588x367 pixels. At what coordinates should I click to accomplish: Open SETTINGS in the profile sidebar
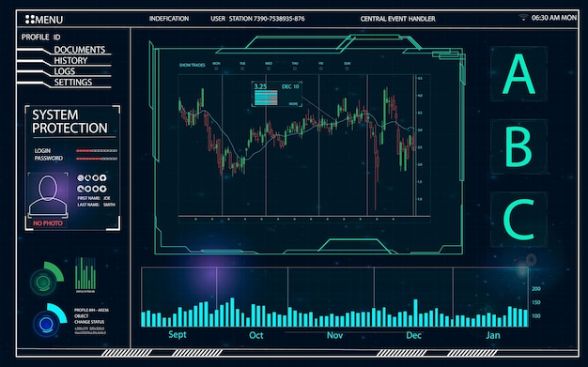tap(72, 82)
